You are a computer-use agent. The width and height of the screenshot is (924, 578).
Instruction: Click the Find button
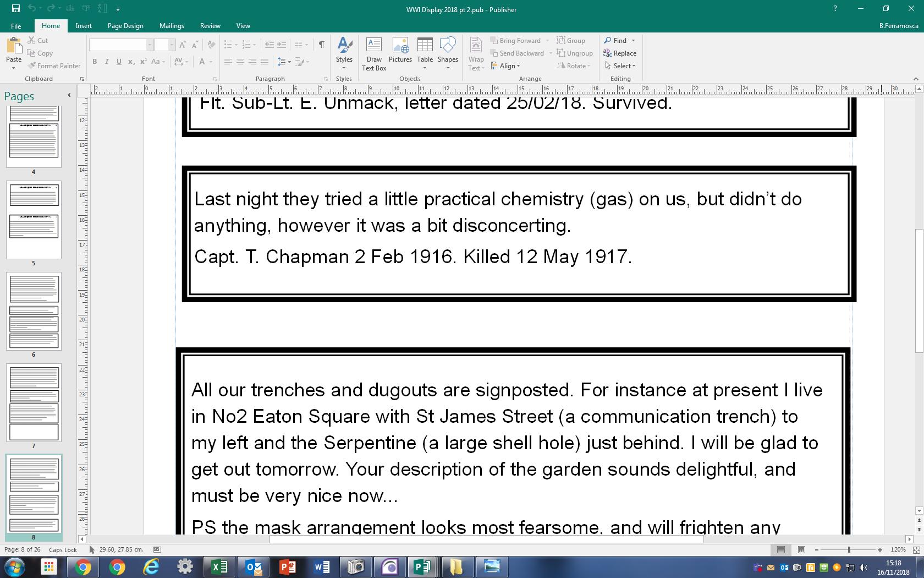pyautogui.click(x=616, y=40)
